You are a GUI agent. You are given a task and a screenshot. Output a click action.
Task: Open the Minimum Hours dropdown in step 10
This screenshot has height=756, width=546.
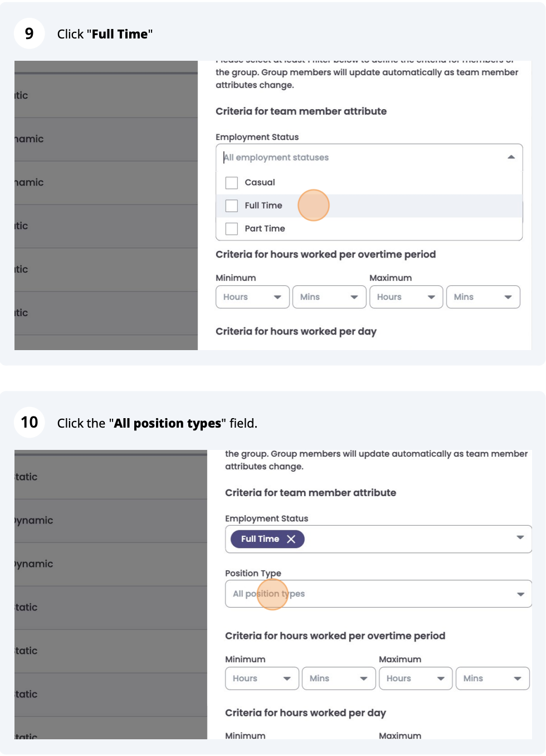(262, 679)
